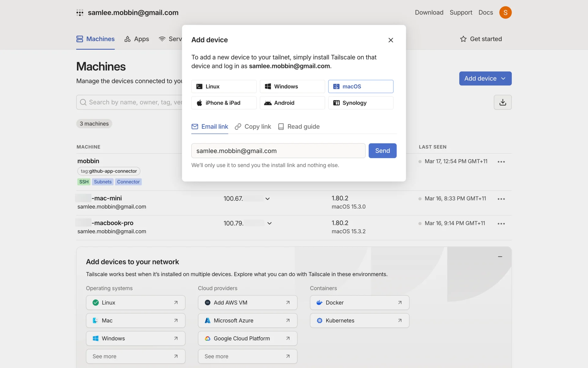Pick Synology as the device platform

pyautogui.click(x=360, y=103)
